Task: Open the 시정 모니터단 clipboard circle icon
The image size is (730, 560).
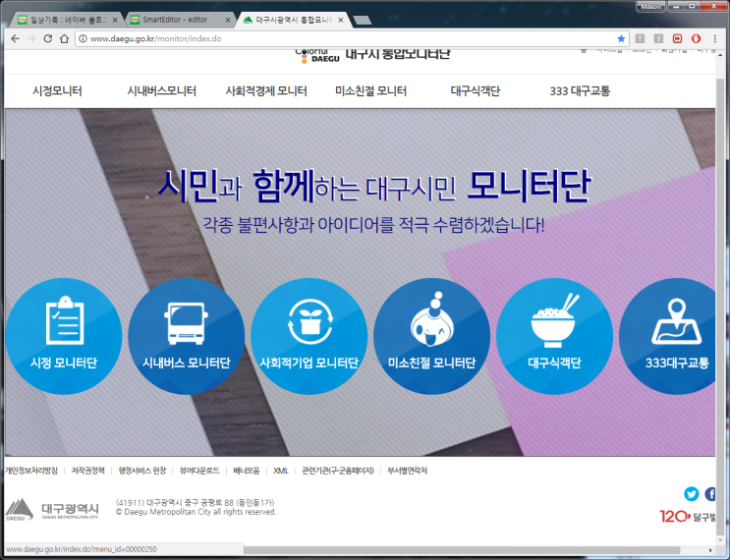Action: click(64, 336)
